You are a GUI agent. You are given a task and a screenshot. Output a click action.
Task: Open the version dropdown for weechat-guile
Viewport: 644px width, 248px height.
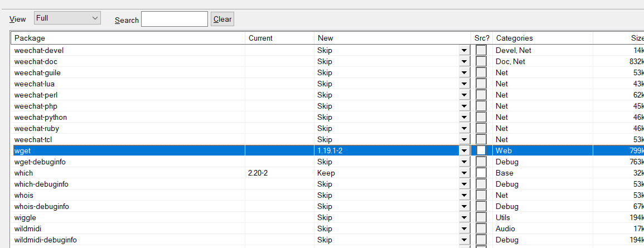coord(464,72)
